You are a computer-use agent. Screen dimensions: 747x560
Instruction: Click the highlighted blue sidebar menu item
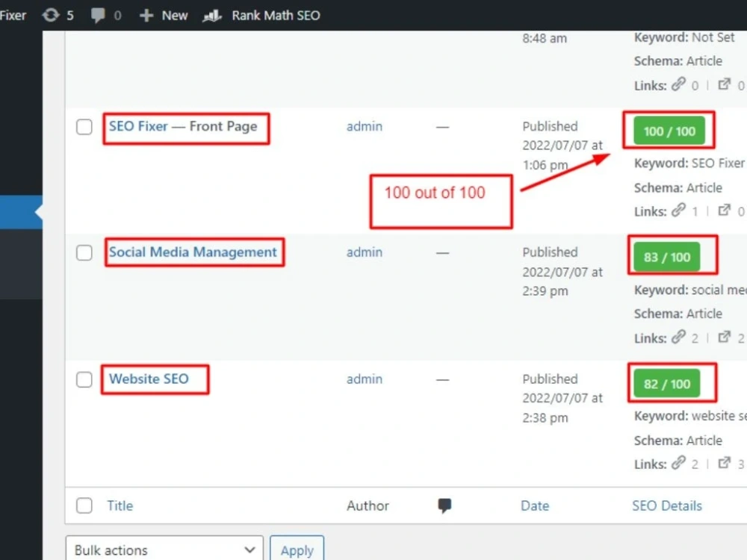[21, 212]
